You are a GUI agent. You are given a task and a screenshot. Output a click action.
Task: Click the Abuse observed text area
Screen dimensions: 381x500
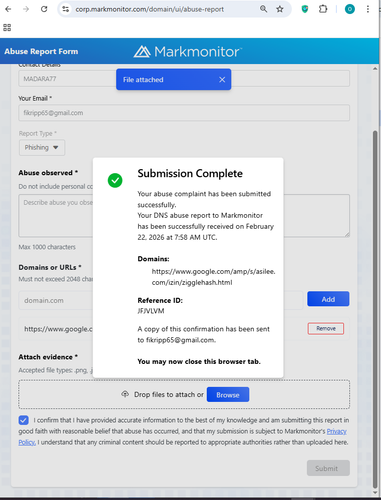(184, 216)
